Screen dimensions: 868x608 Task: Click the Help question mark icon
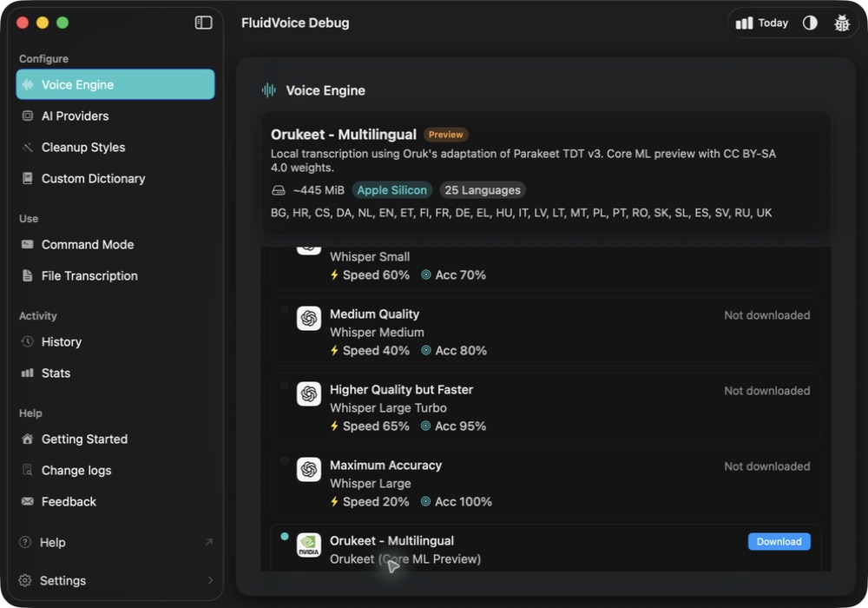25,542
